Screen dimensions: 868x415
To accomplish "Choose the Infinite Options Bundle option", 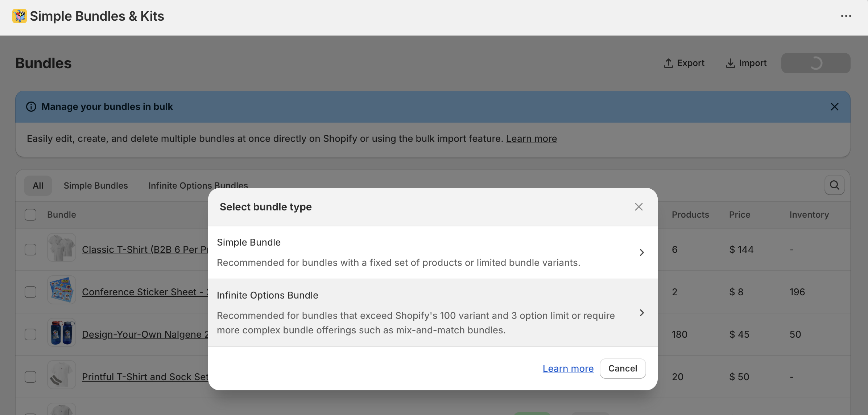I will tap(433, 313).
